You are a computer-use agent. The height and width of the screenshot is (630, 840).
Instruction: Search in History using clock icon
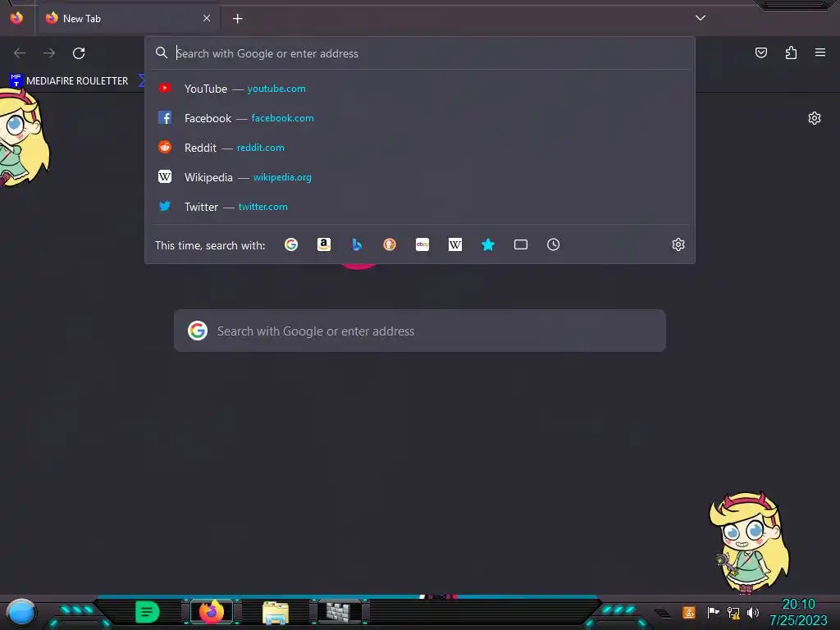[x=554, y=244]
